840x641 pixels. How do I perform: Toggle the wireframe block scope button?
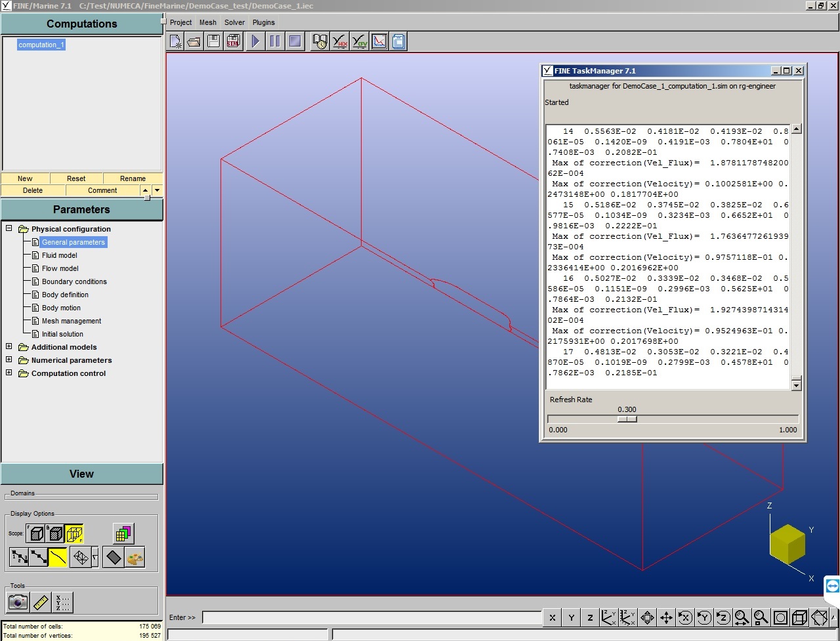pyautogui.click(x=74, y=534)
